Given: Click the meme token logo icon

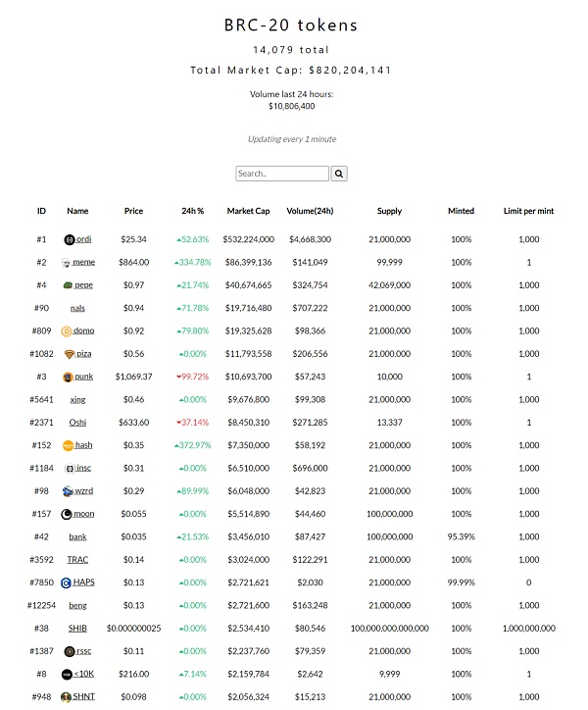Looking at the screenshot, I should pos(66,262).
